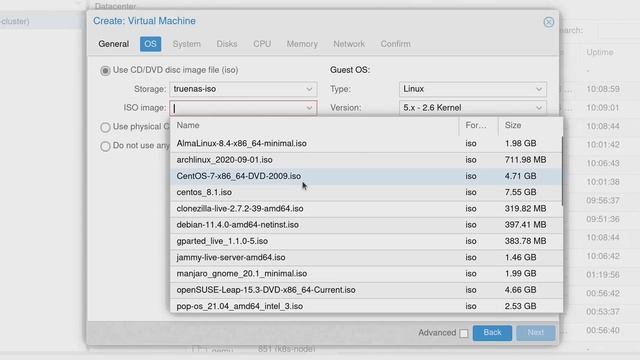The image size is (640, 360).
Task: Go to the Confirm tab
Action: click(x=396, y=44)
